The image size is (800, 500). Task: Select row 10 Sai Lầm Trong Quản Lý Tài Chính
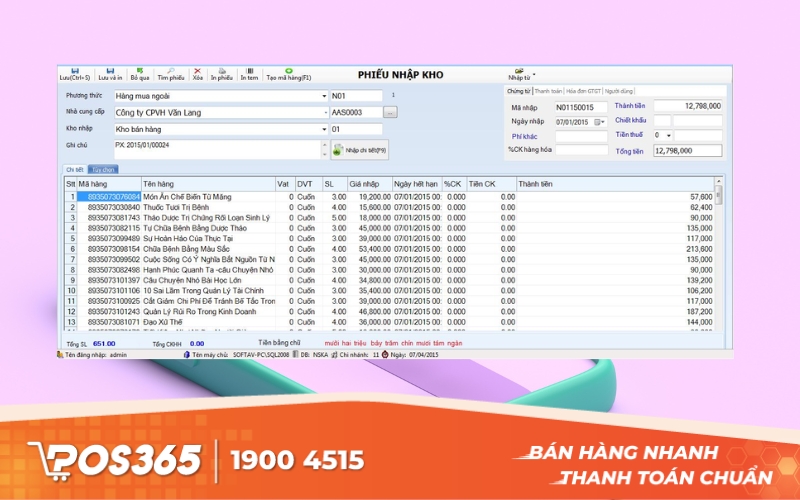click(389, 291)
